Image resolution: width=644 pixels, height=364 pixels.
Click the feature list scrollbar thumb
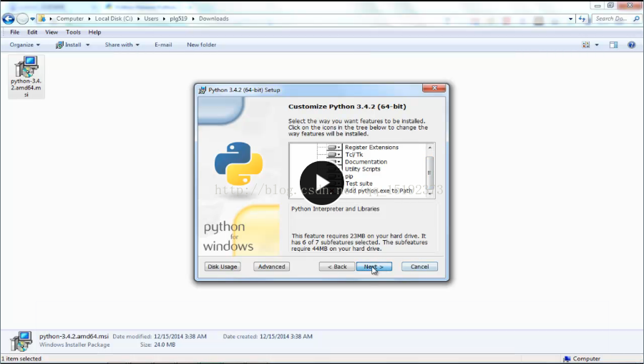coord(430,173)
